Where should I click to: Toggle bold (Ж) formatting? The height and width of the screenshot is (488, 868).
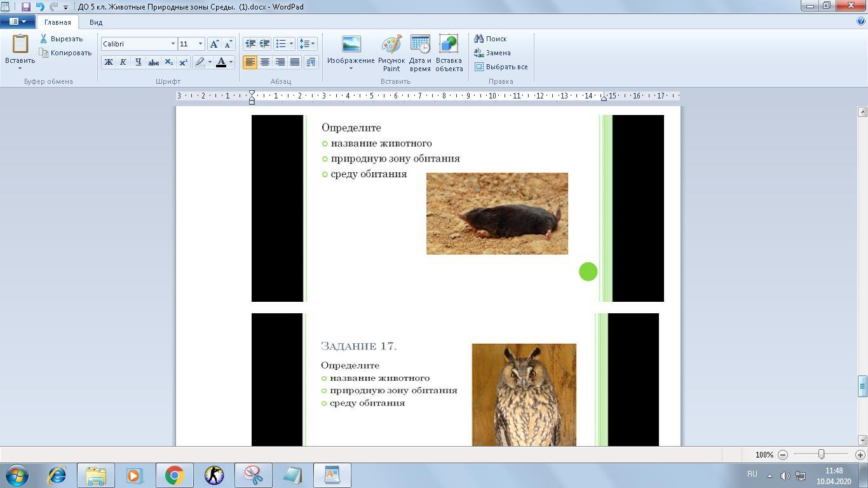pyautogui.click(x=109, y=62)
